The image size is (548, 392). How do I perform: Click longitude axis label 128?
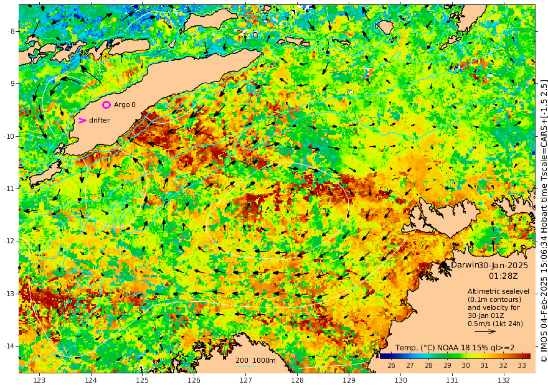click(x=298, y=380)
